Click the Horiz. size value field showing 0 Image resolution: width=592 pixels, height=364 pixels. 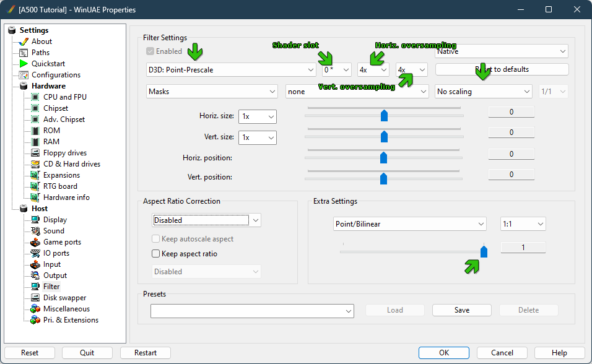point(511,112)
